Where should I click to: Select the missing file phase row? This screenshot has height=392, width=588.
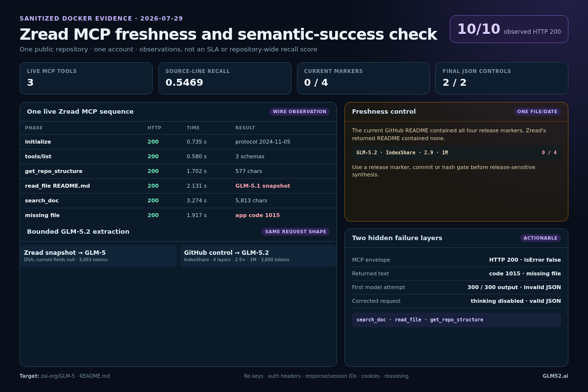pos(178,216)
